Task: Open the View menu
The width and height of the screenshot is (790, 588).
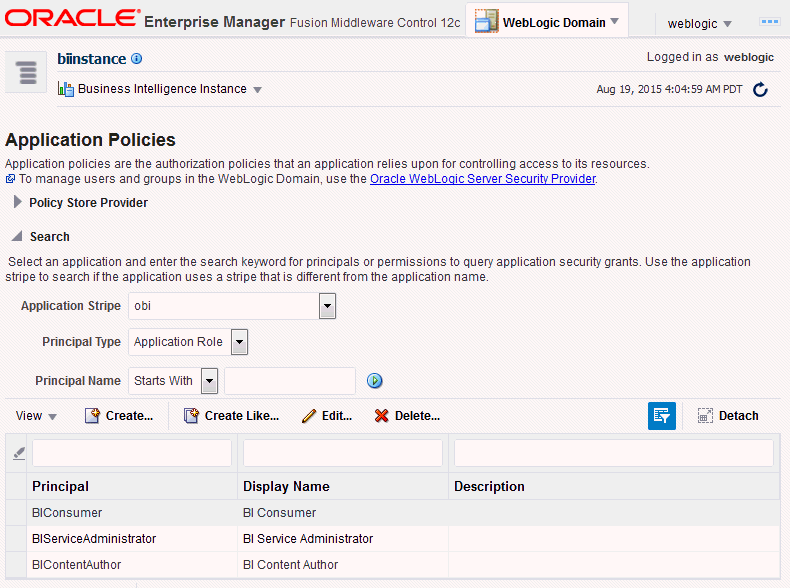Action: 36,416
